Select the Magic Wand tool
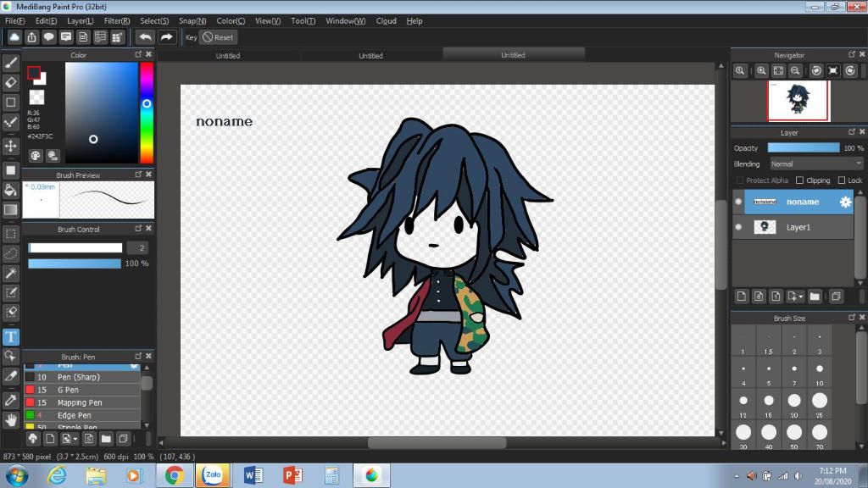The image size is (868, 488). click(x=10, y=273)
